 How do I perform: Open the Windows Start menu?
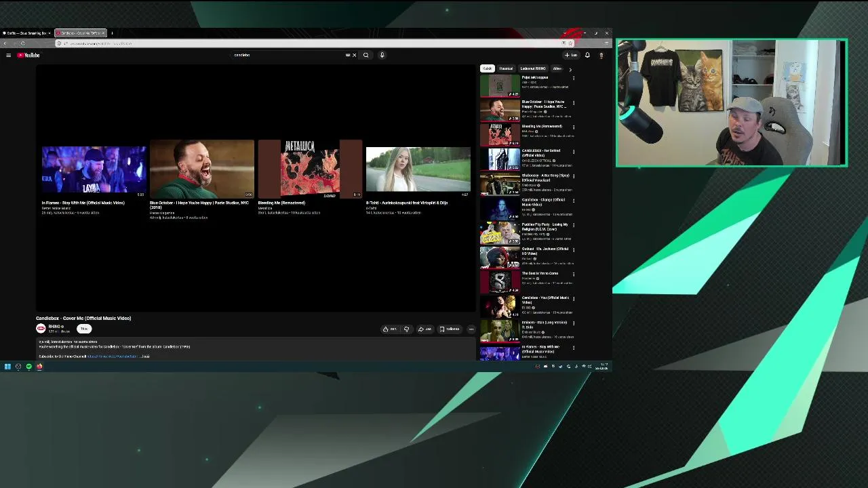pyautogui.click(x=7, y=366)
